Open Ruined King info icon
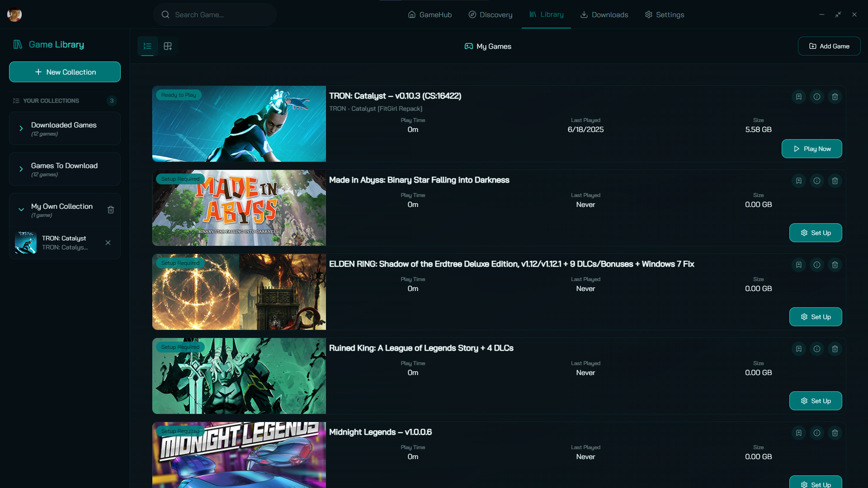The height and width of the screenshot is (488, 868). 817,349
